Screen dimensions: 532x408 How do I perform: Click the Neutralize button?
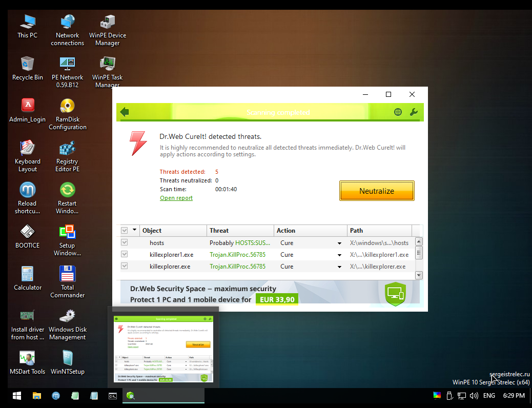[x=377, y=191]
